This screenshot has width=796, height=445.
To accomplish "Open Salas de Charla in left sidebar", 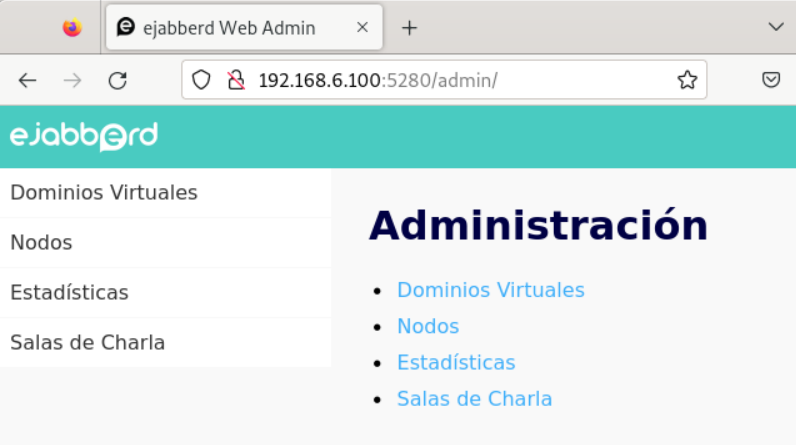I will coord(87,342).
